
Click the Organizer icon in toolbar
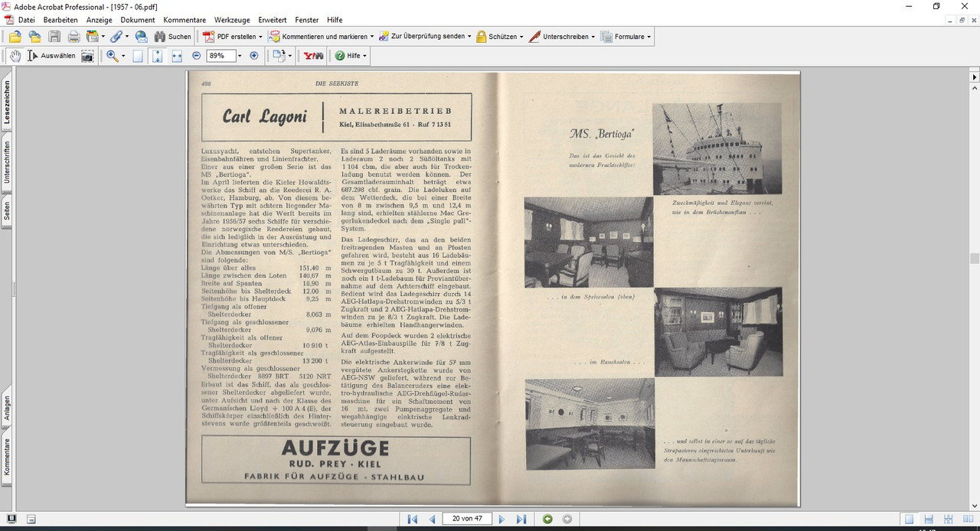coord(93,36)
